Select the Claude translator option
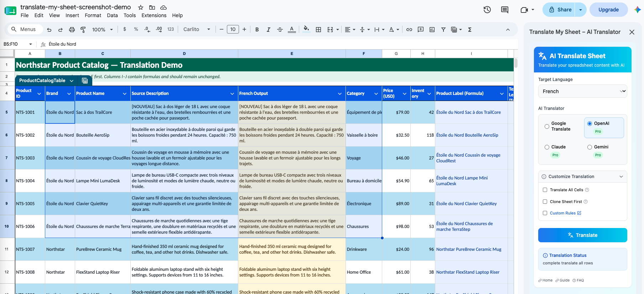Screen dimensions: 644x294 pos(547,147)
